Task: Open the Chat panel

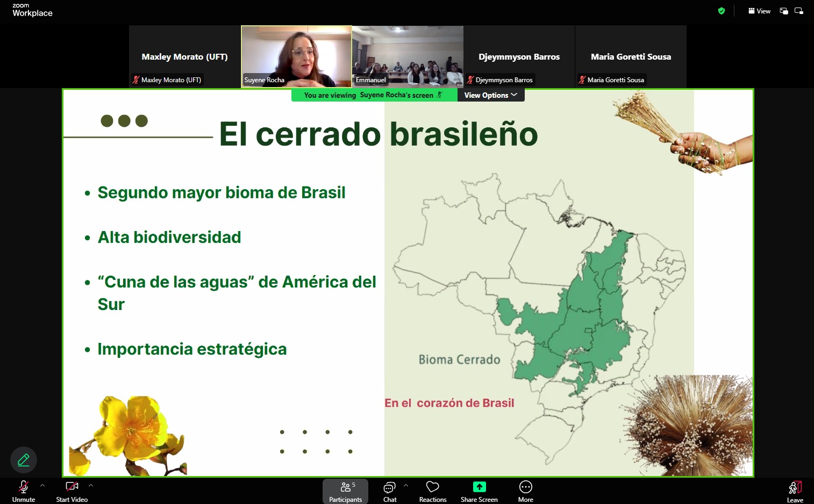Action: [x=390, y=491]
